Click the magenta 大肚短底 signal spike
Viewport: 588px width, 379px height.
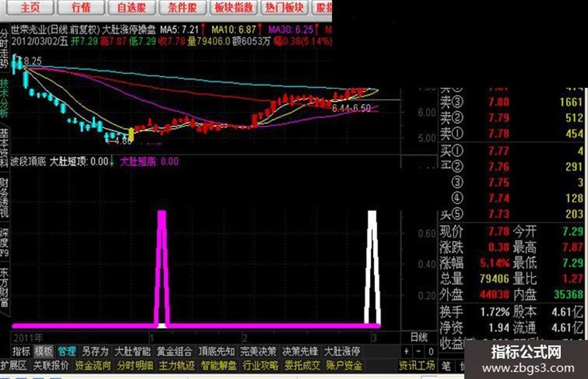(162, 267)
